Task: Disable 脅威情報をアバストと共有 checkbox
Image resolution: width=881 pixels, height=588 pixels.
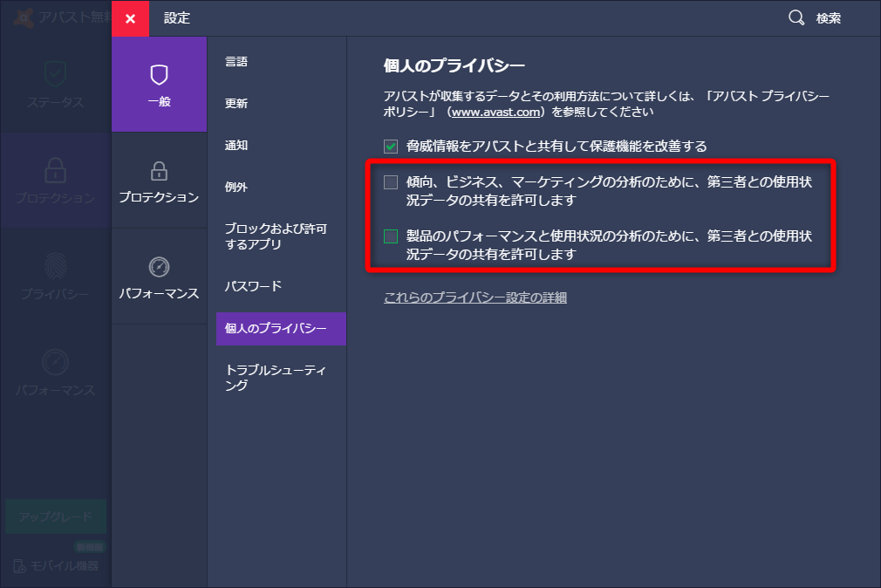Action: (390, 147)
